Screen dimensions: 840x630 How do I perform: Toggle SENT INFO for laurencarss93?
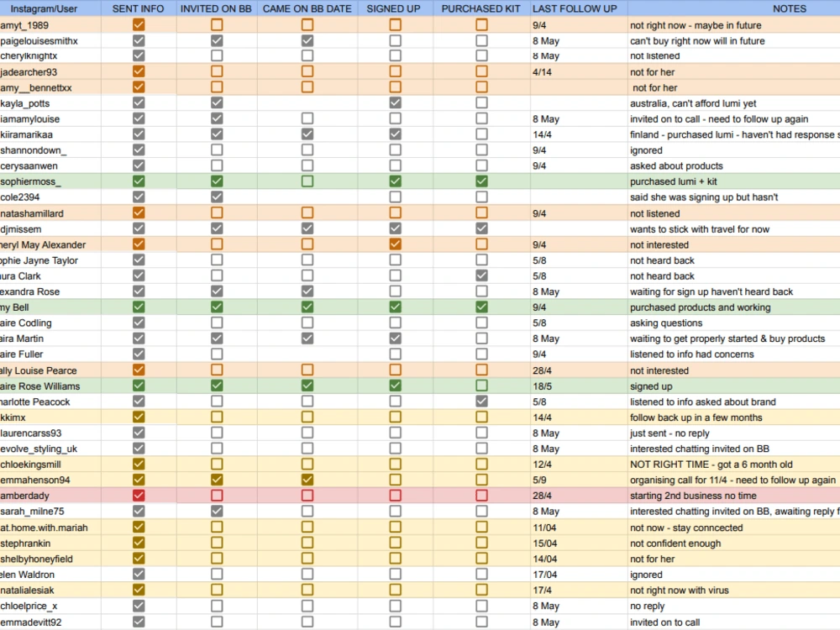[x=139, y=433]
